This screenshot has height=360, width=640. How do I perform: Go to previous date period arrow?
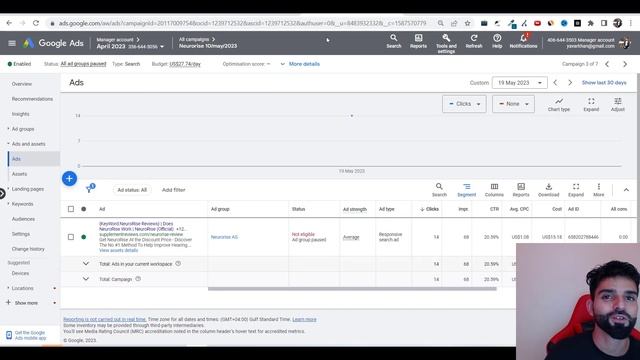pos(555,82)
